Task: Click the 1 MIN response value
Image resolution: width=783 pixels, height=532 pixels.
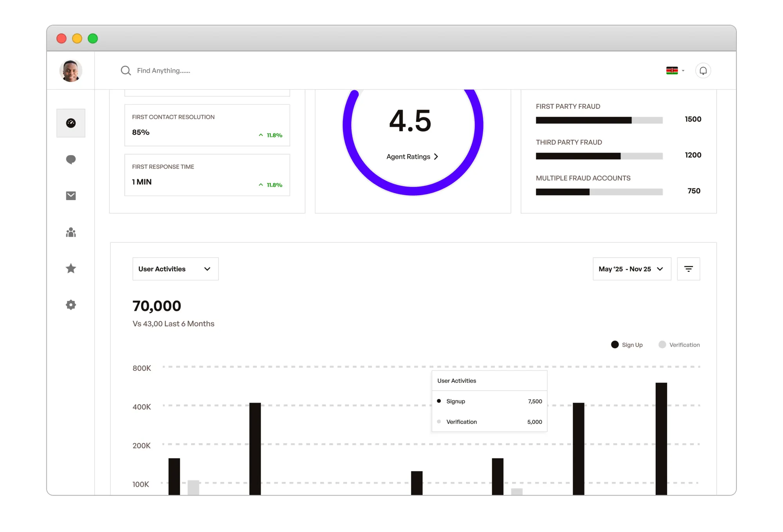Action: [x=142, y=182]
